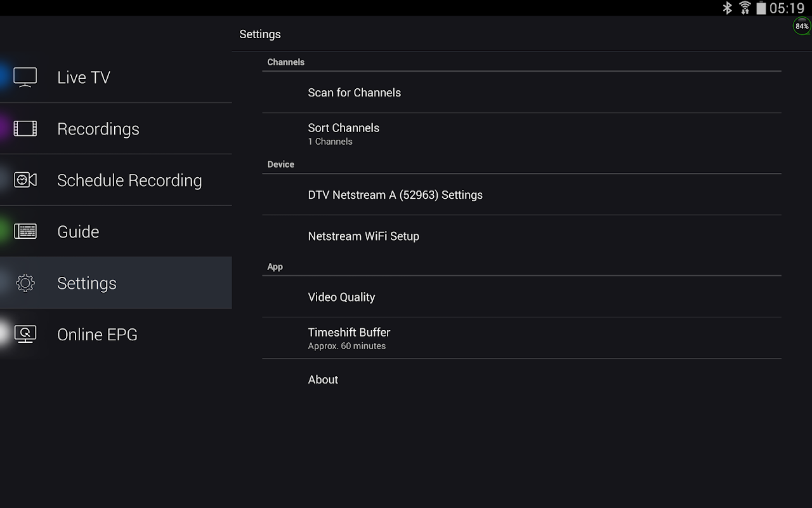Tap the WiFi status bar icon
The height and width of the screenshot is (508, 812).
coord(745,8)
